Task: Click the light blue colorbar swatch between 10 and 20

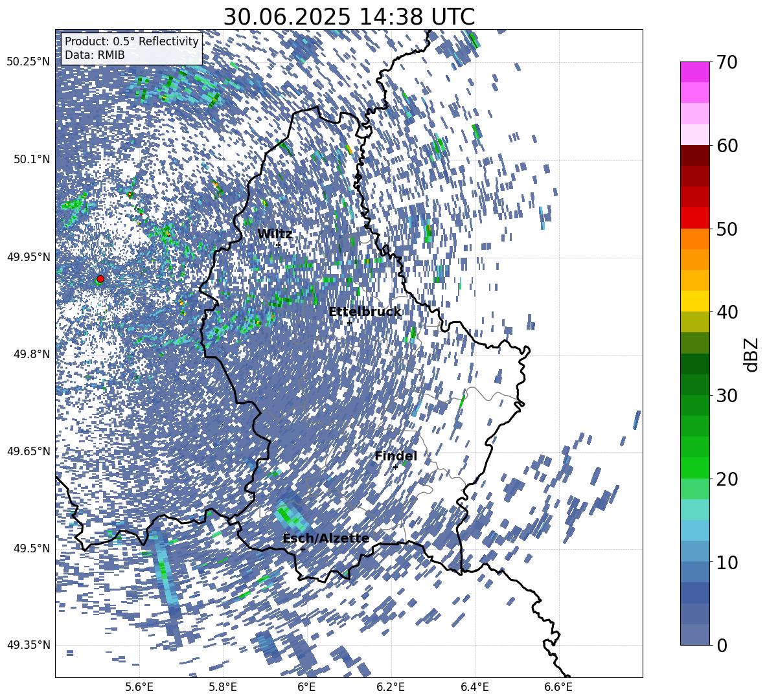Action: pyautogui.click(x=694, y=530)
